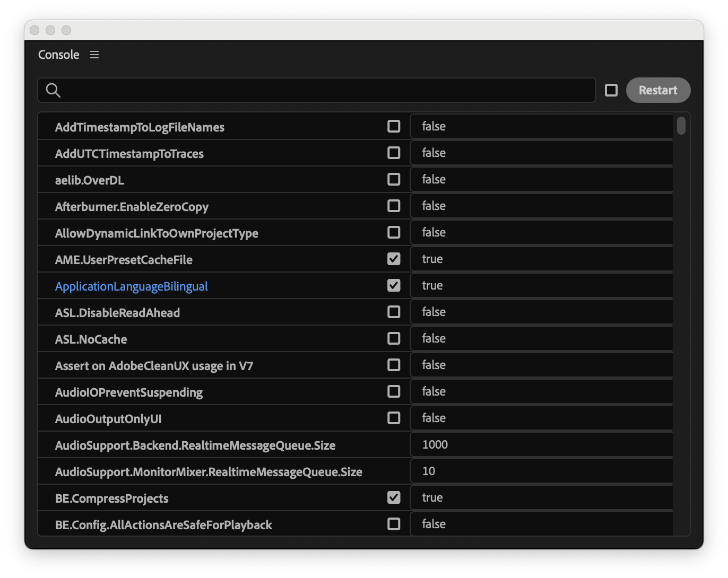Edit MonitorMixer queue size value 10
The image size is (728, 578).
point(541,471)
